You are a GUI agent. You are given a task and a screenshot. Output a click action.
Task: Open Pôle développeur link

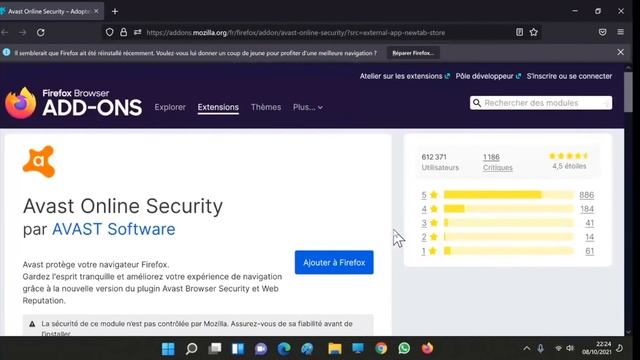[488, 76]
